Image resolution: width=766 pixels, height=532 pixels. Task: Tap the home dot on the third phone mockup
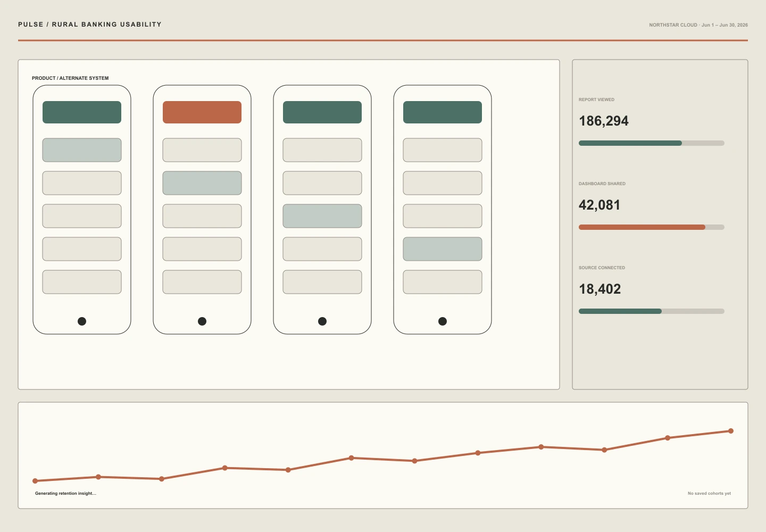coord(322,321)
